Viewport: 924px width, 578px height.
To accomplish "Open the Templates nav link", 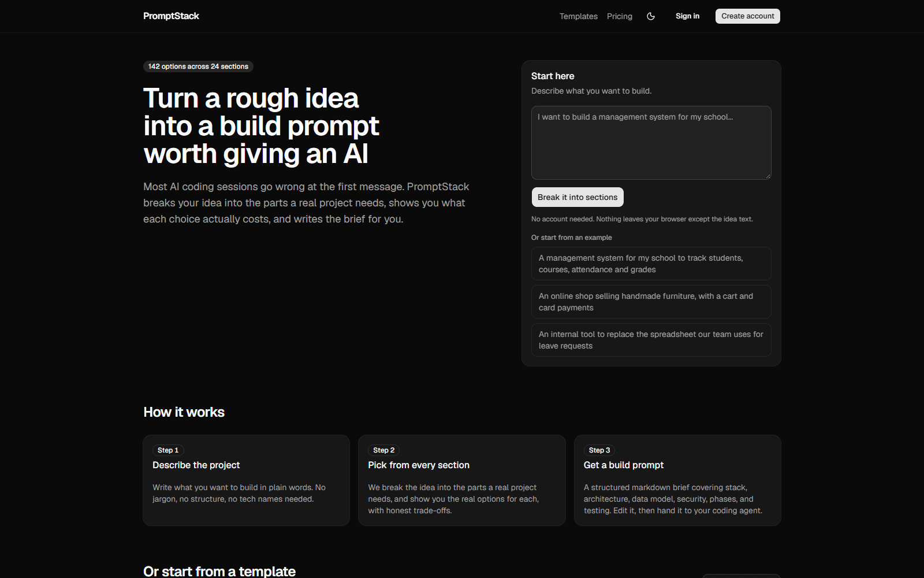I will tap(578, 16).
